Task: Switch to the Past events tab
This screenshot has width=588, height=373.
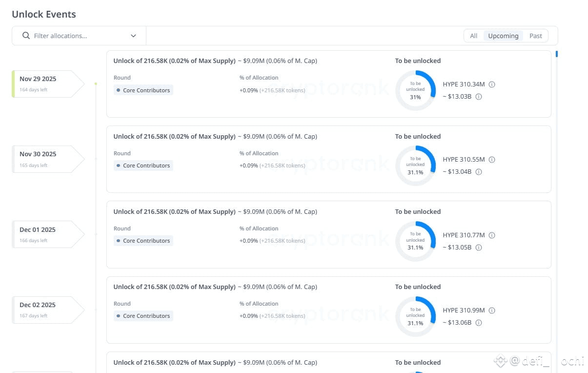Action: tap(536, 36)
